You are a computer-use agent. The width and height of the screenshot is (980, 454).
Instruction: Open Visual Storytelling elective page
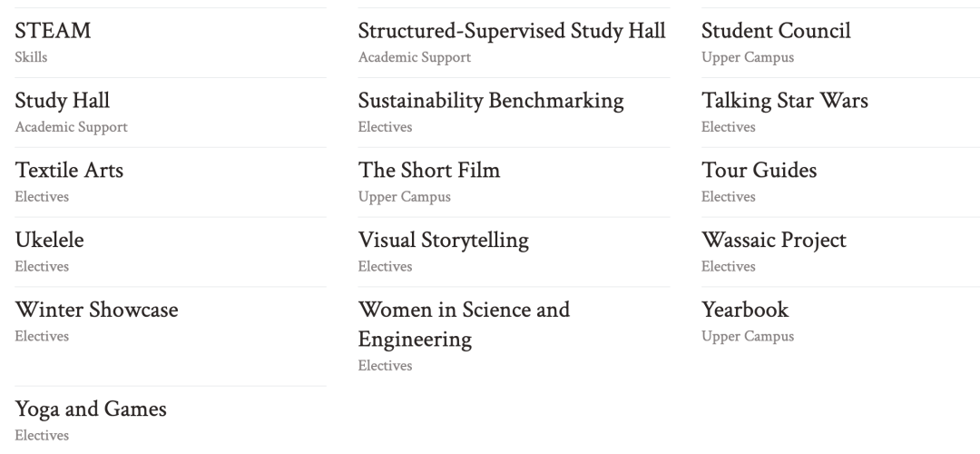(443, 240)
